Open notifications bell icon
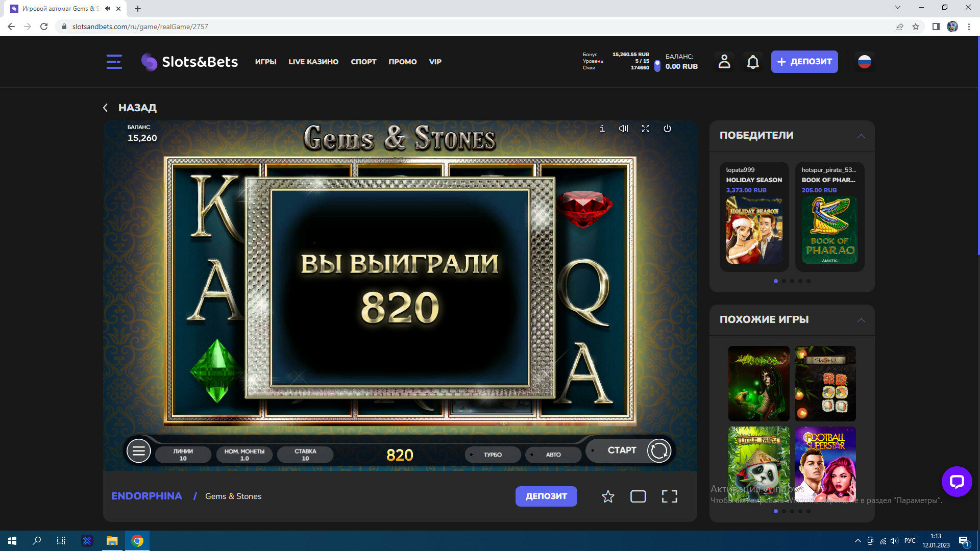 753,62
